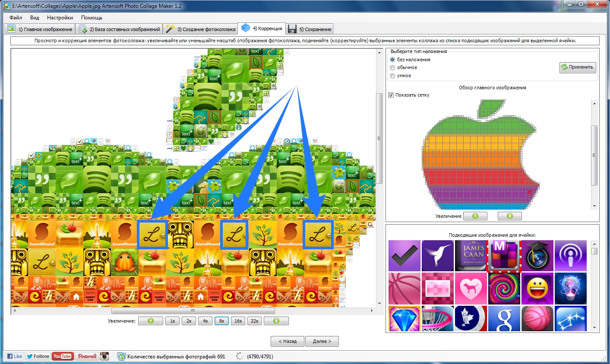Set collage zoom to 2x
This screenshot has width=610, height=364.
[x=189, y=321]
